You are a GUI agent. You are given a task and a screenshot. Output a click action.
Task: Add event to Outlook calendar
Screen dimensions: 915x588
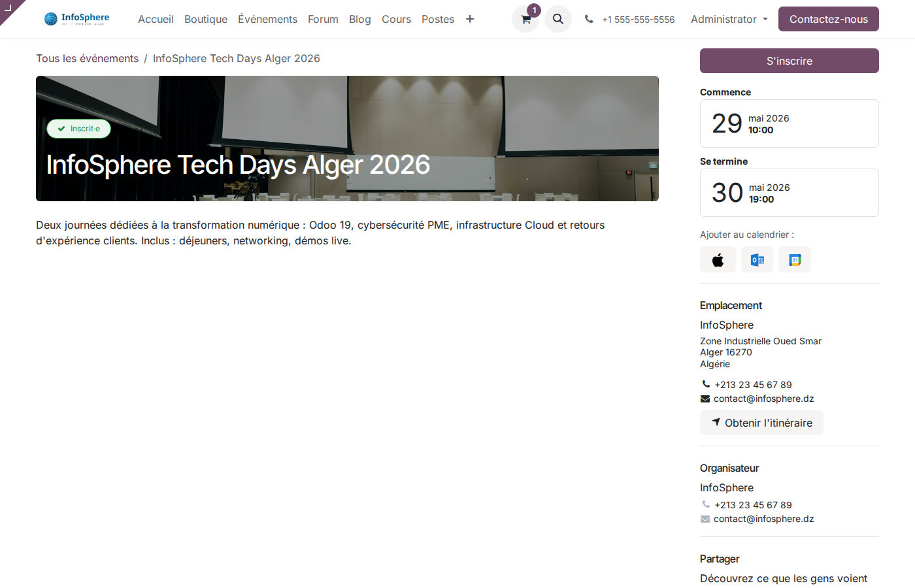[757, 259]
